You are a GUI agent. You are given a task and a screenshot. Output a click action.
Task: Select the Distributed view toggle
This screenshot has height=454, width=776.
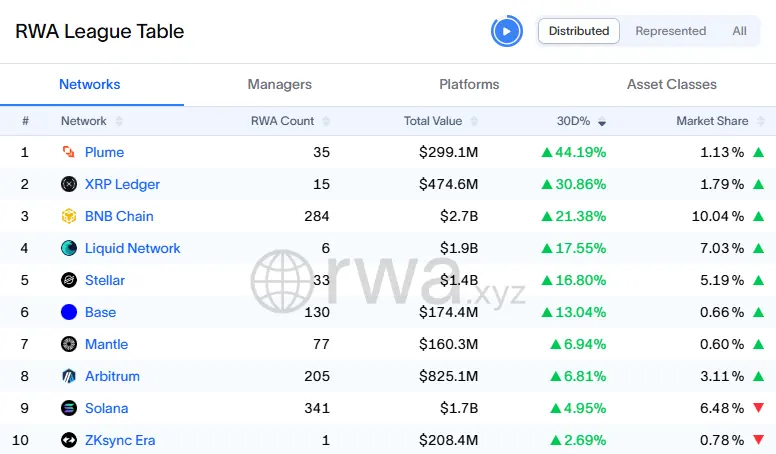click(579, 31)
